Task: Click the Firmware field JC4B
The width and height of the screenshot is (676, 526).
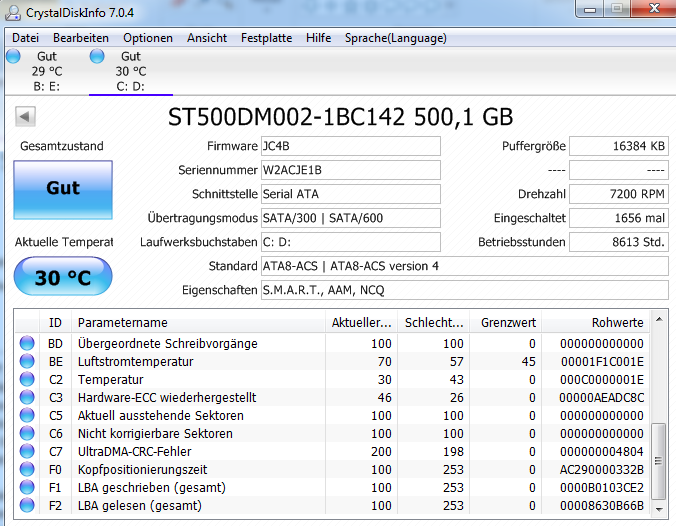Action: coord(351,146)
